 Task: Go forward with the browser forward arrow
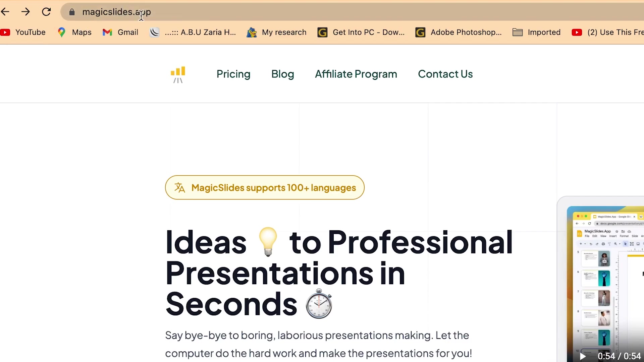pyautogui.click(x=25, y=12)
